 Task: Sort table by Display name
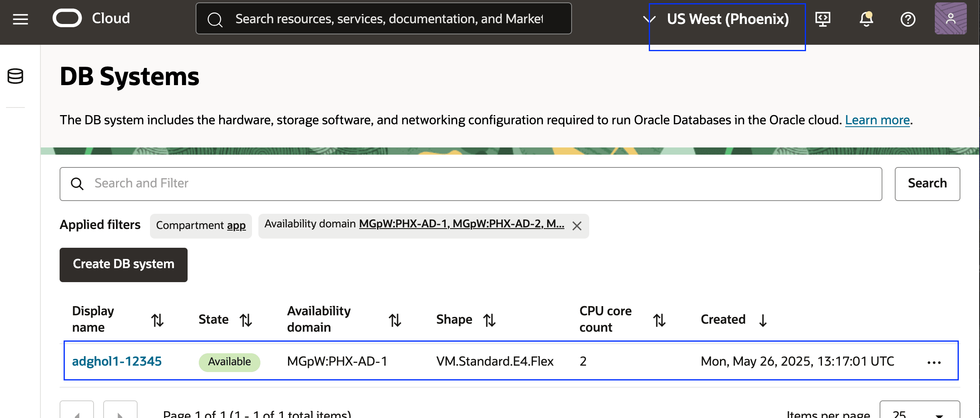pyautogui.click(x=157, y=320)
